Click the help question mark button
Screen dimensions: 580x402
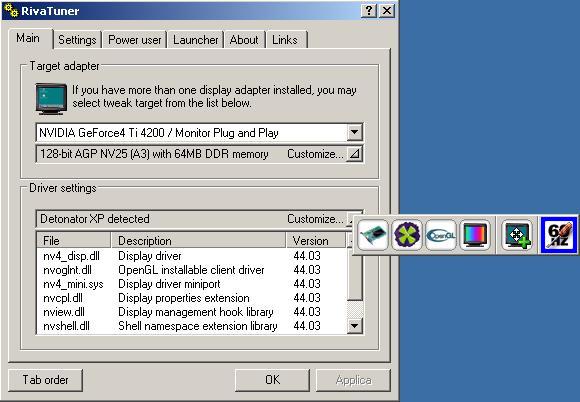pyautogui.click(x=369, y=11)
